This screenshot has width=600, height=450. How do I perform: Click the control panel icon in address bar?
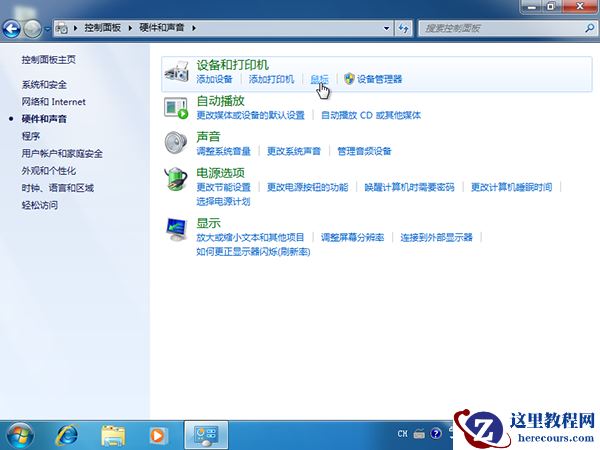[62, 28]
